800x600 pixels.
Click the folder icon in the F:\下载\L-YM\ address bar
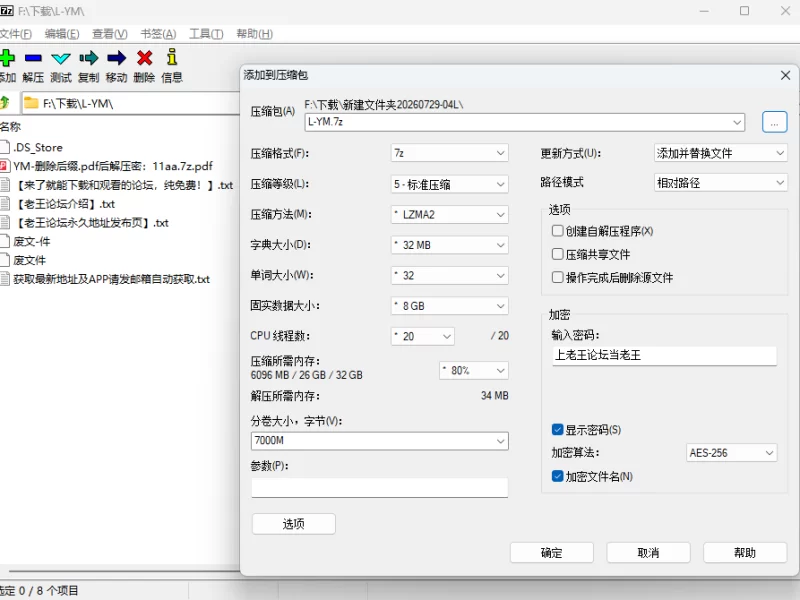coord(32,103)
